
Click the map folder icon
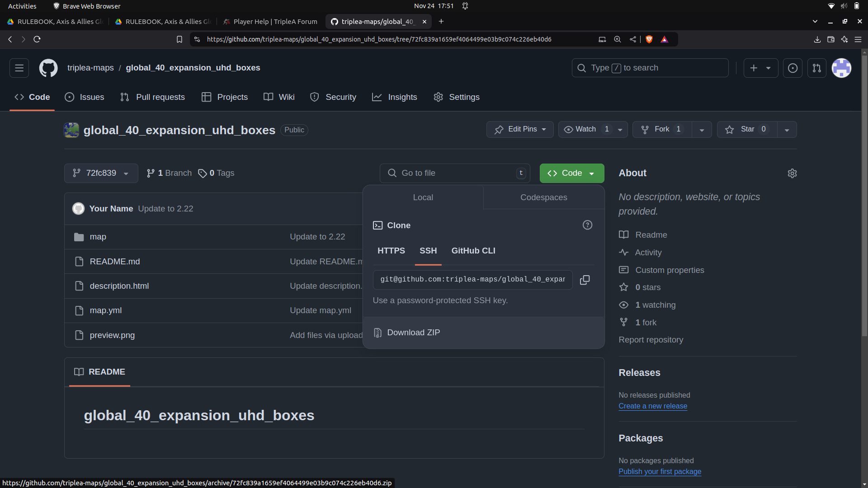click(x=79, y=237)
